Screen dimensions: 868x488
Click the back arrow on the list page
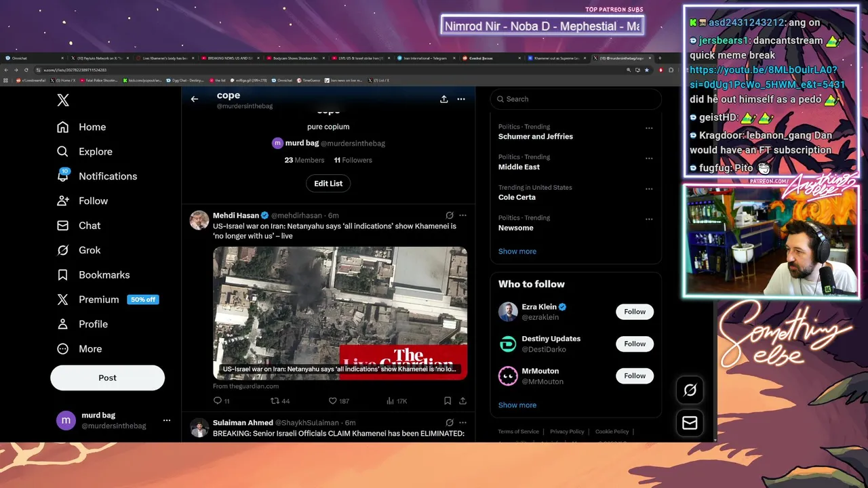(195, 99)
